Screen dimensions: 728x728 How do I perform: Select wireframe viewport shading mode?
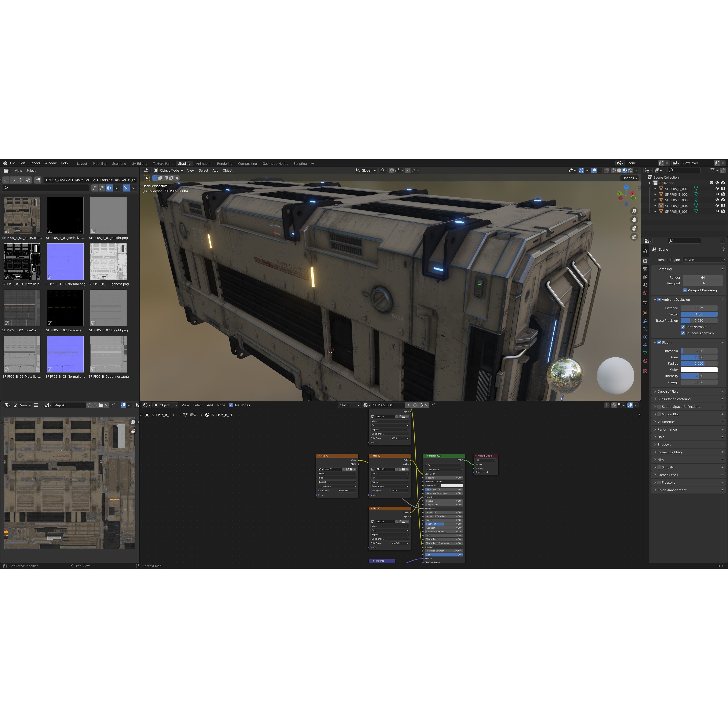pyautogui.click(x=613, y=171)
